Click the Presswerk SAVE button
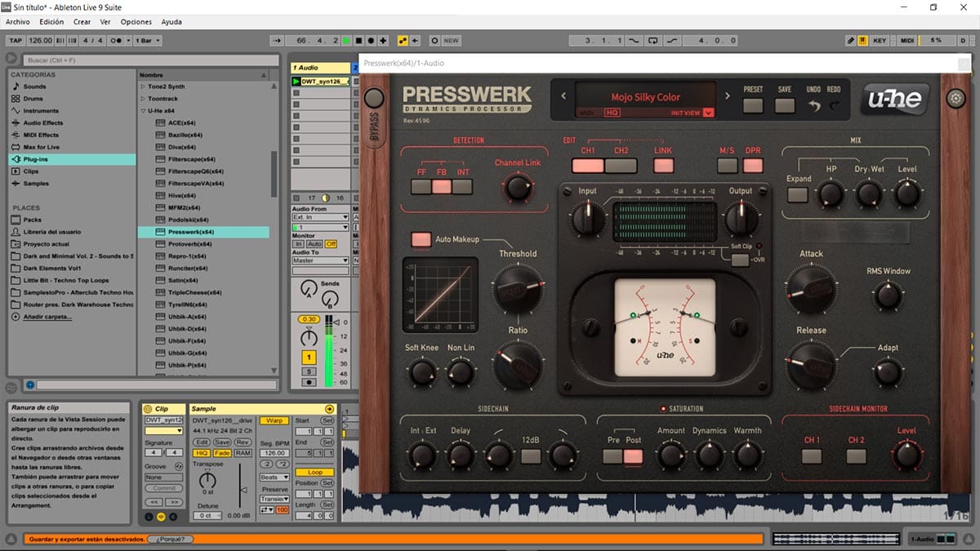Image resolution: width=980 pixels, height=551 pixels. [785, 106]
